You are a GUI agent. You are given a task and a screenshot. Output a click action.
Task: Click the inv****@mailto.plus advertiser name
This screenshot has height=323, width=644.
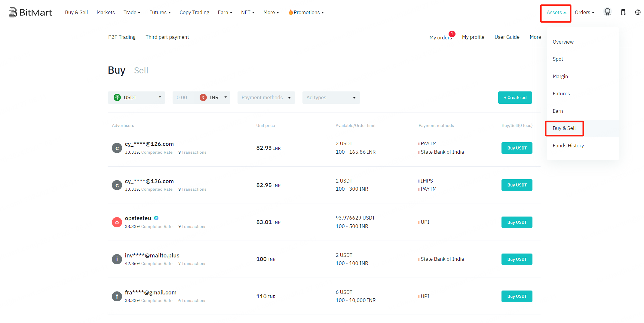[x=152, y=255]
